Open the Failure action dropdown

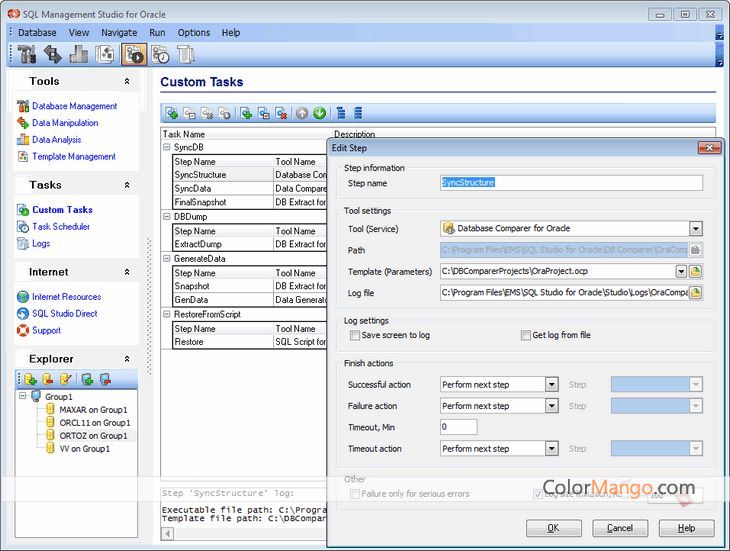[552, 406]
